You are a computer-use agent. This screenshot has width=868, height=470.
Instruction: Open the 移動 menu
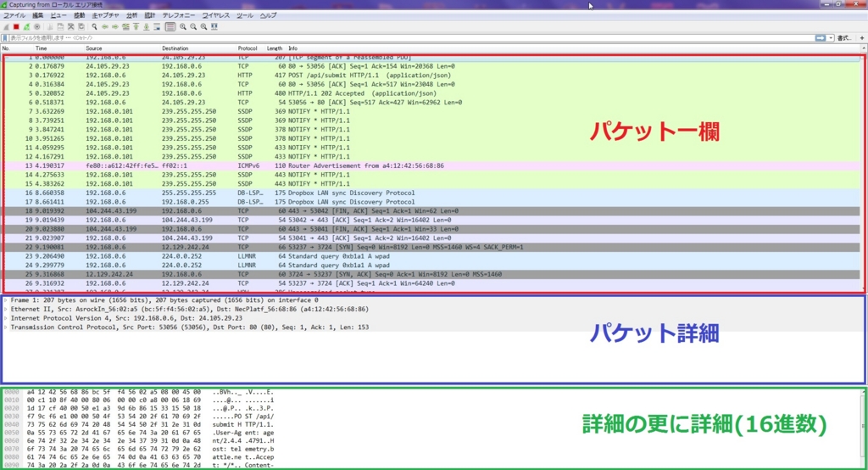click(x=79, y=15)
